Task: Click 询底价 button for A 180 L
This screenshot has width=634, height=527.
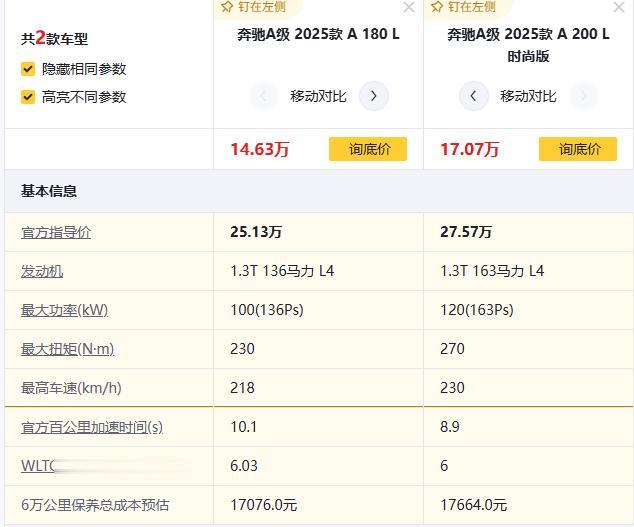Action: click(368, 149)
